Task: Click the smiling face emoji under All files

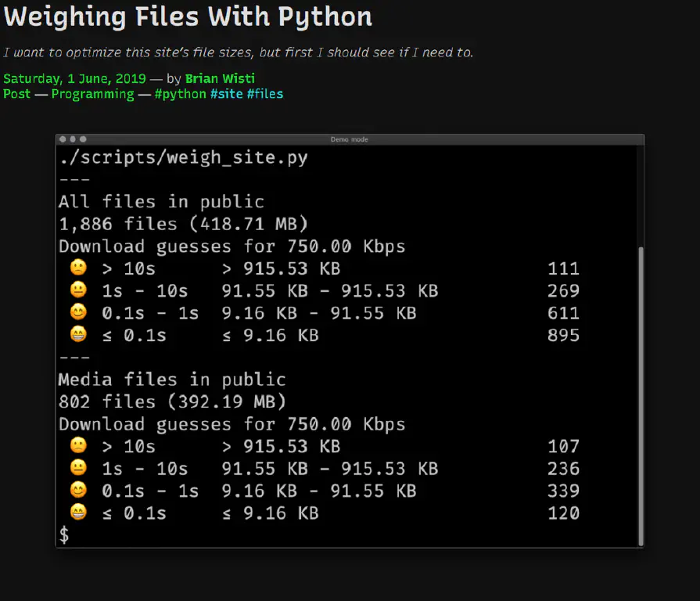Action: point(78,313)
